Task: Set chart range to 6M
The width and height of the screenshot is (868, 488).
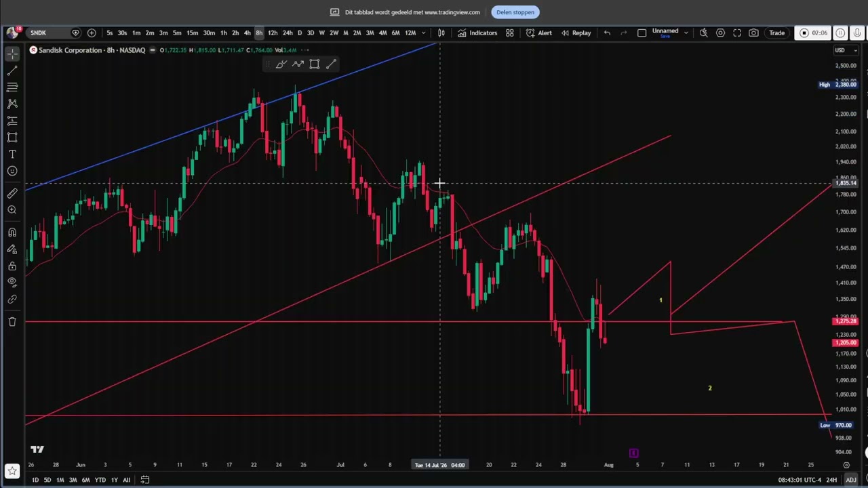Action: point(85,480)
